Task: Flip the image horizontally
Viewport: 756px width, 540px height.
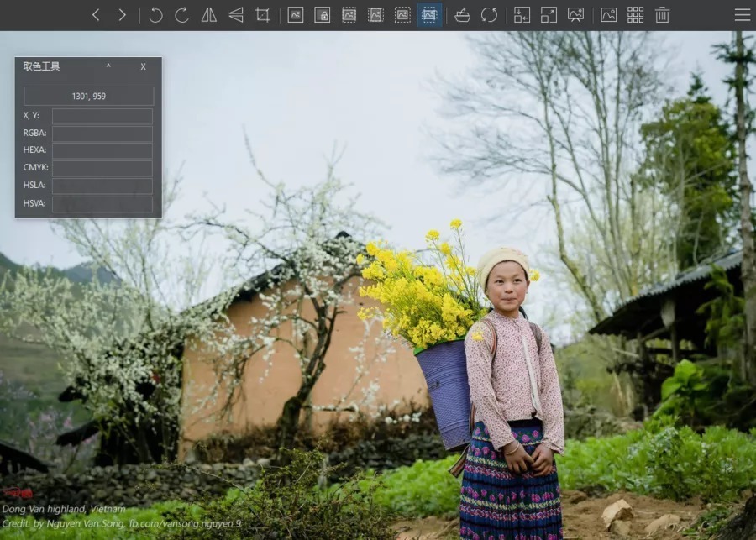Action: tap(208, 15)
